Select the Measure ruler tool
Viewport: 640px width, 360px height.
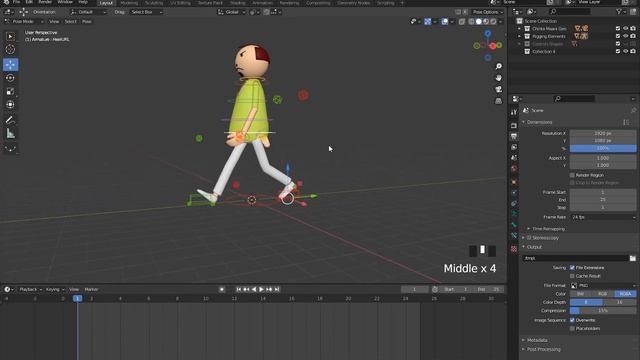pyautogui.click(x=10, y=133)
